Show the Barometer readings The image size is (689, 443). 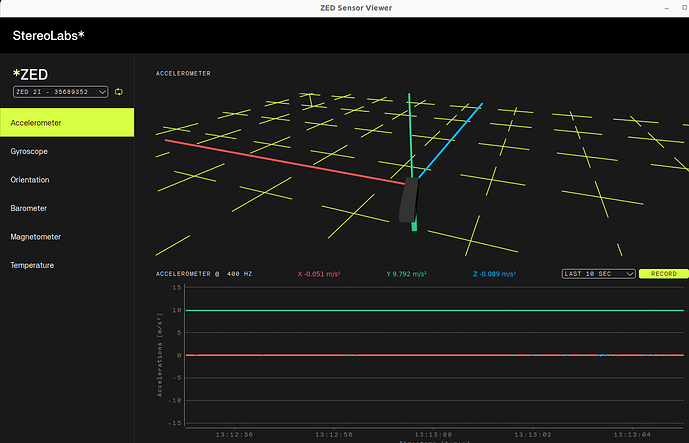coord(67,208)
